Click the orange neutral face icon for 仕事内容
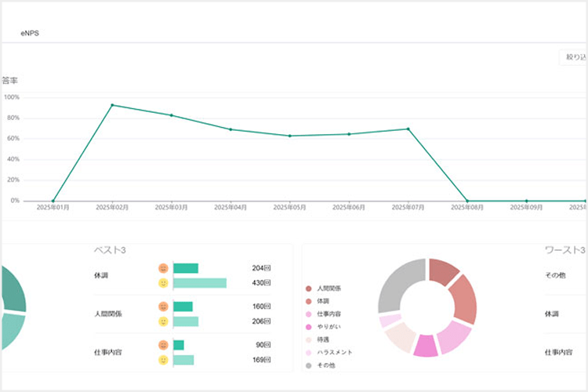Screen dimensions: 588x392 pyautogui.click(x=163, y=345)
